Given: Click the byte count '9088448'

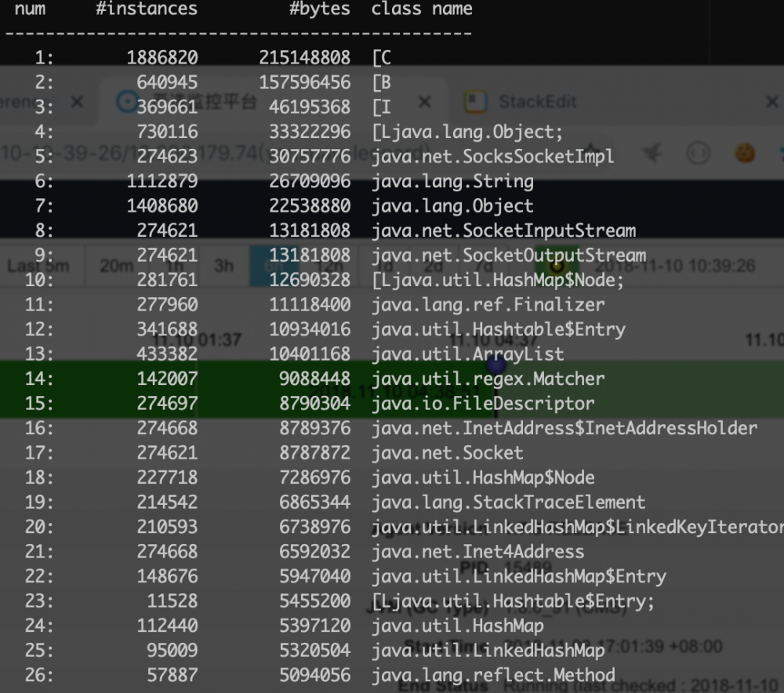Looking at the screenshot, I should [314, 379].
